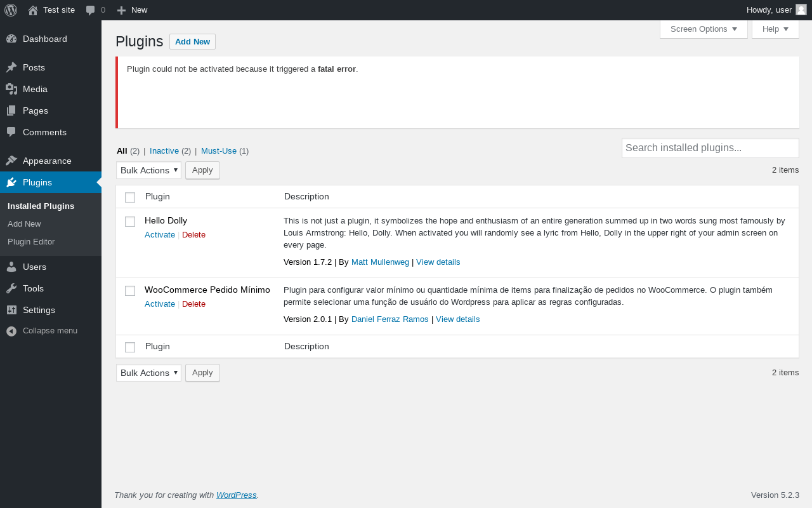Open Plugin Editor from the sidebar submenu
812x508 pixels.
tap(31, 241)
